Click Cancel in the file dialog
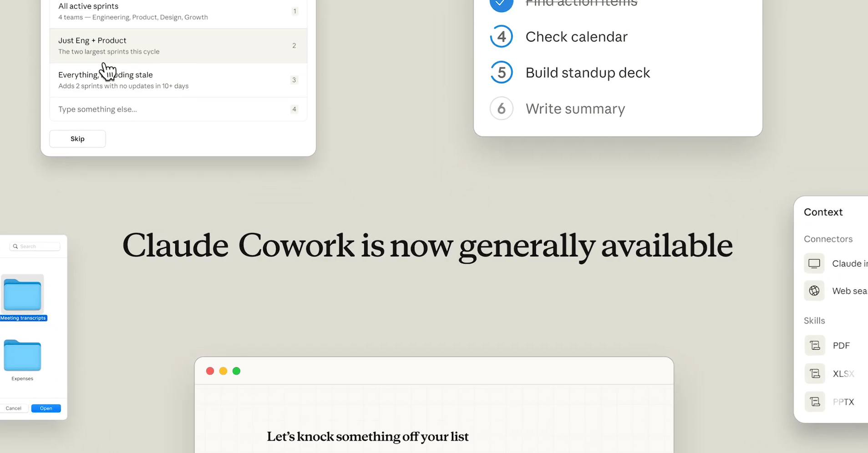Viewport: 868px width, 453px height. (x=14, y=408)
